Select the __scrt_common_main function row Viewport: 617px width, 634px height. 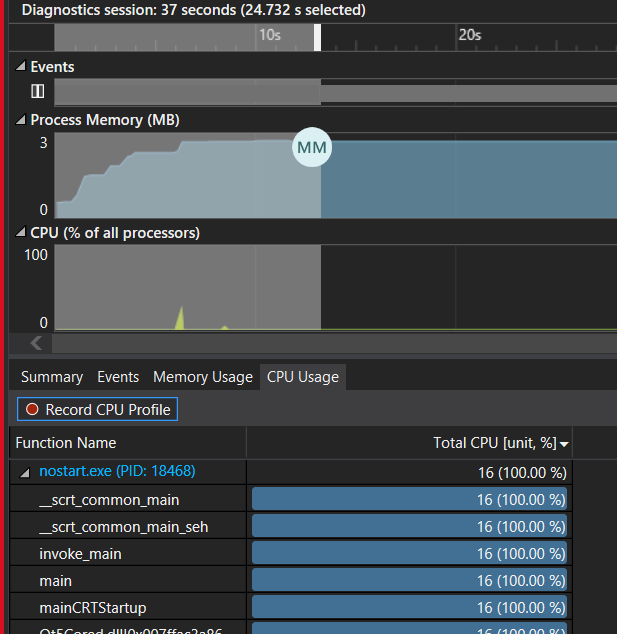[x=109, y=499]
